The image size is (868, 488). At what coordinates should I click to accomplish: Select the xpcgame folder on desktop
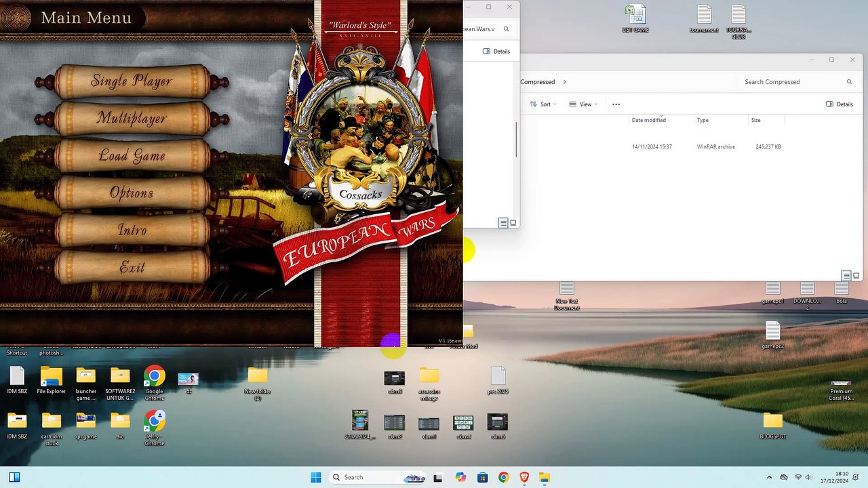pos(85,426)
